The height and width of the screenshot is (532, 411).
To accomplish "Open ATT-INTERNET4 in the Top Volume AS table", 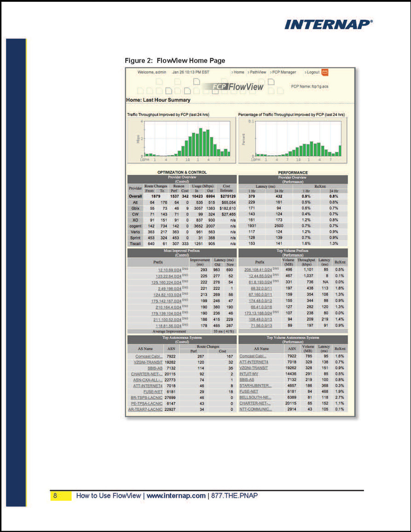I will pos(254,362).
